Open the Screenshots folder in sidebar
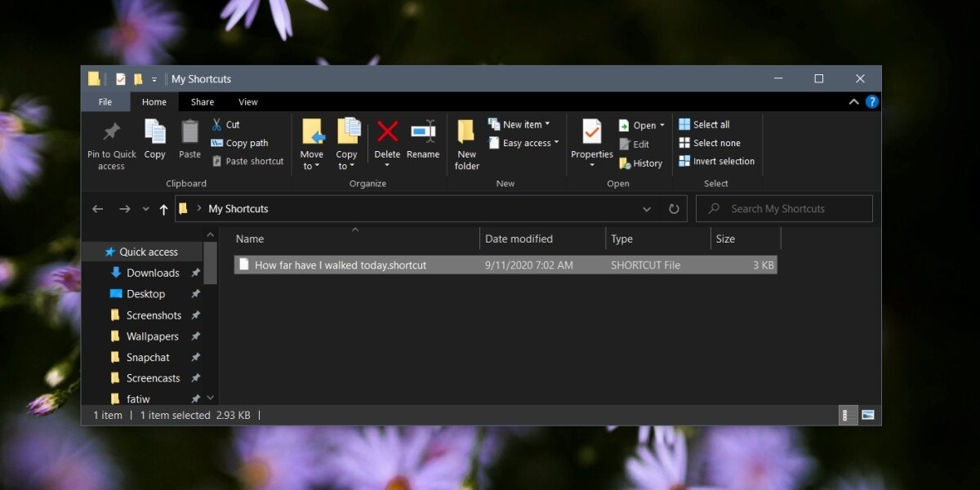The height and width of the screenshot is (490, 980). point(154,315)
